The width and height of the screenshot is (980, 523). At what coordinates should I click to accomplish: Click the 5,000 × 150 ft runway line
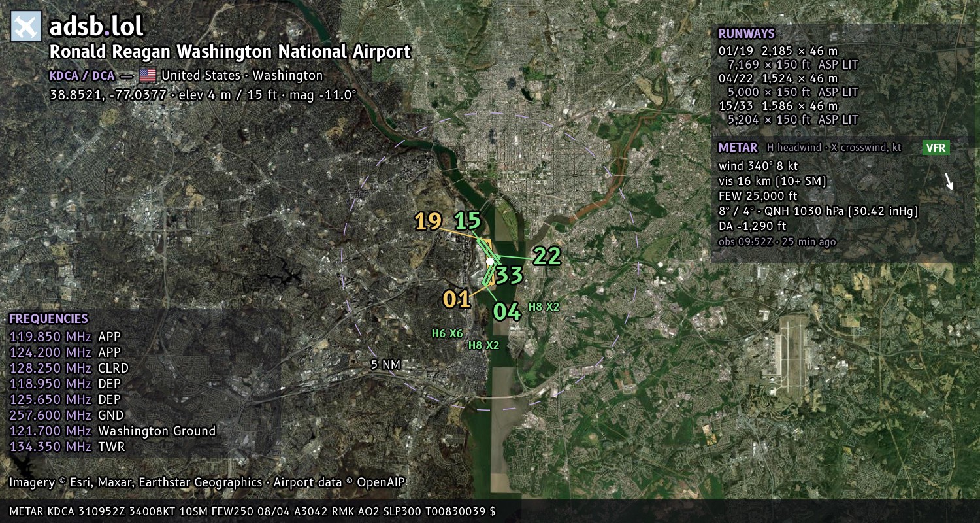click(792, 92)
